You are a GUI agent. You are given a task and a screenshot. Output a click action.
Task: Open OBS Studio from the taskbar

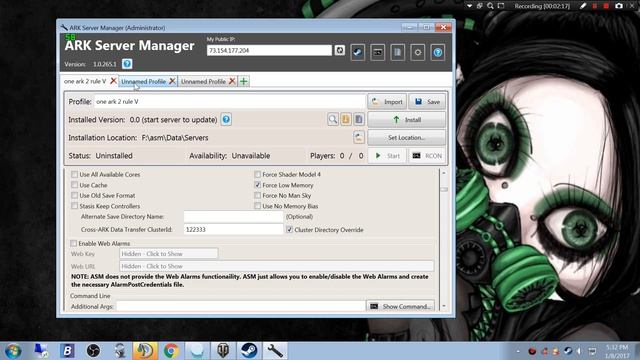(x=93, y=351)
